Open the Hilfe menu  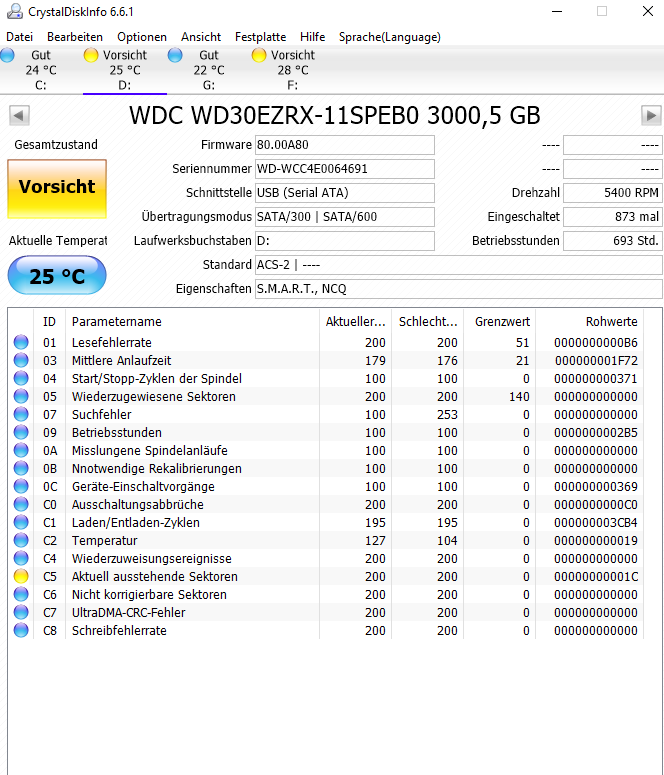pyautogui.click(x=312, y=37)
